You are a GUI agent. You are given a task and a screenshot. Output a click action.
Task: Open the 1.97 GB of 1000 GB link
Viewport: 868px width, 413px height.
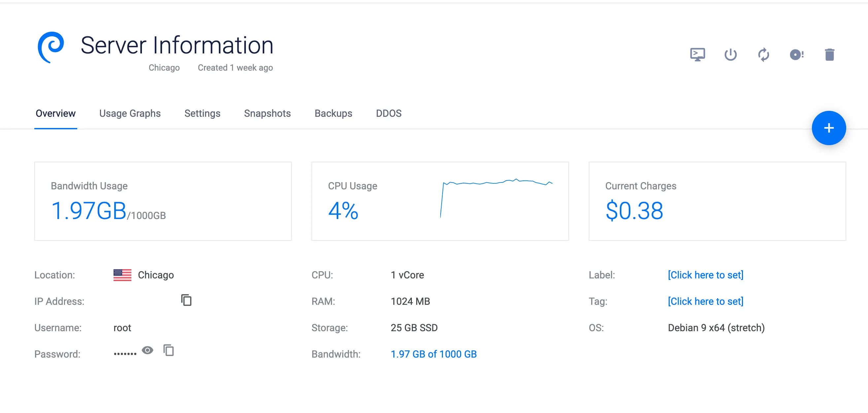pos(433,354)
